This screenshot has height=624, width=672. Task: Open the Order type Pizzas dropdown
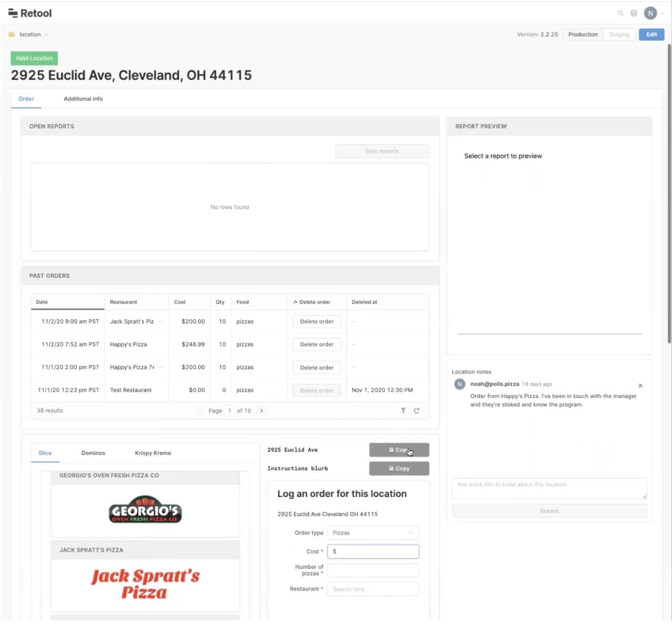(x=373, y=533)
